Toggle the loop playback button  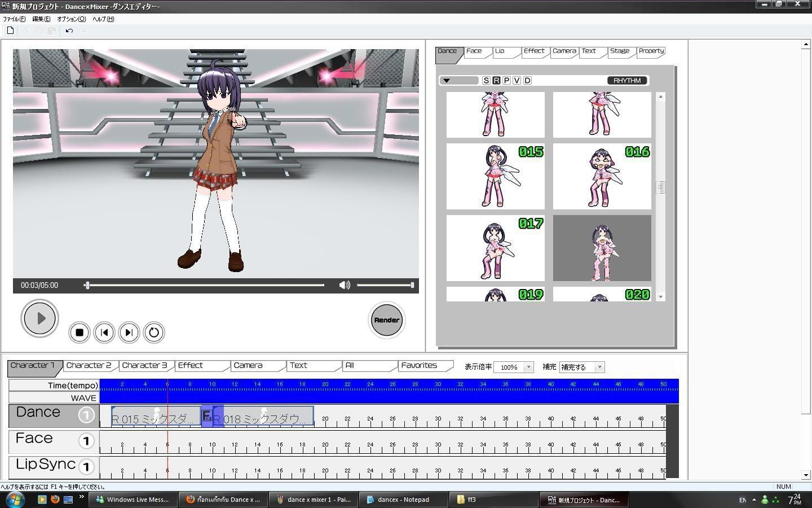point(154,332)
